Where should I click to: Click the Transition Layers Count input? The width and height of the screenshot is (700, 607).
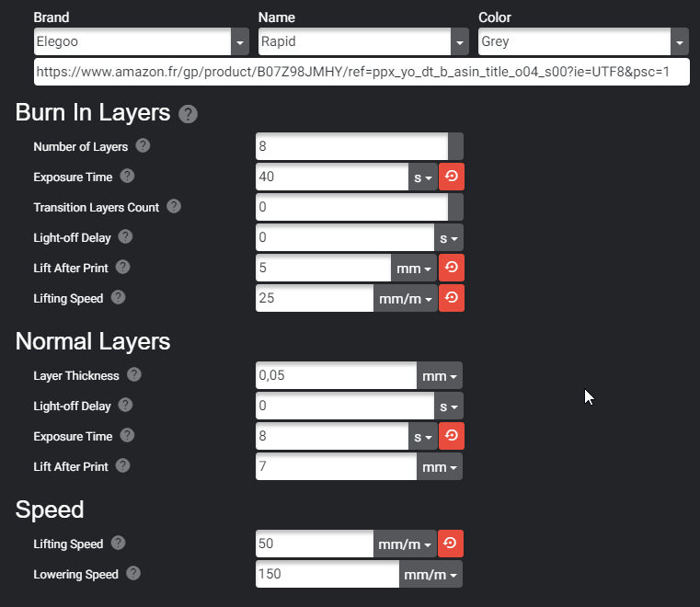pos(351,207)
